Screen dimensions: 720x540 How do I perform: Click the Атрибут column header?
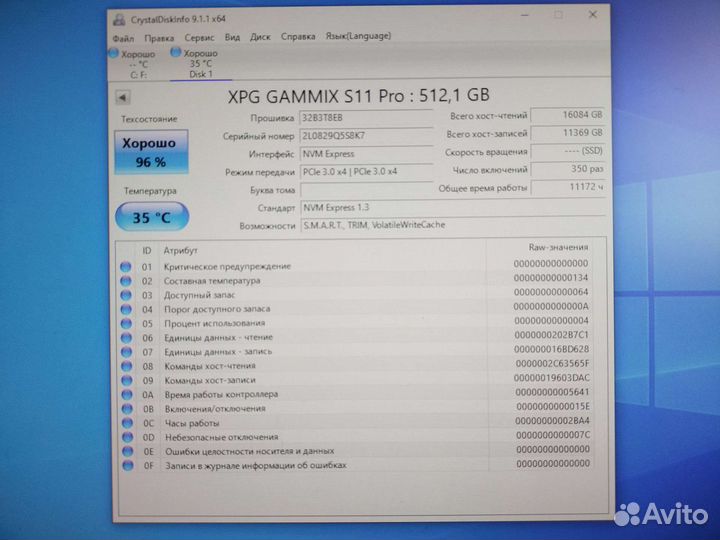180,251
